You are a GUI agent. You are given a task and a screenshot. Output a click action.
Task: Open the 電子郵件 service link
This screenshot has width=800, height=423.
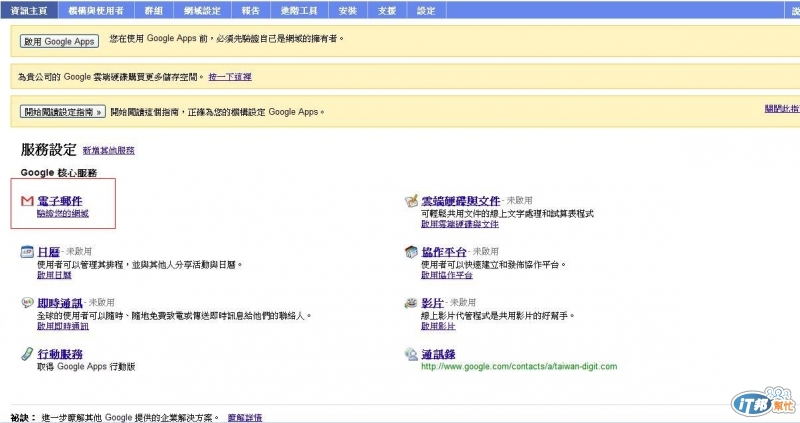pyautogui.click(x=60, y=201)
